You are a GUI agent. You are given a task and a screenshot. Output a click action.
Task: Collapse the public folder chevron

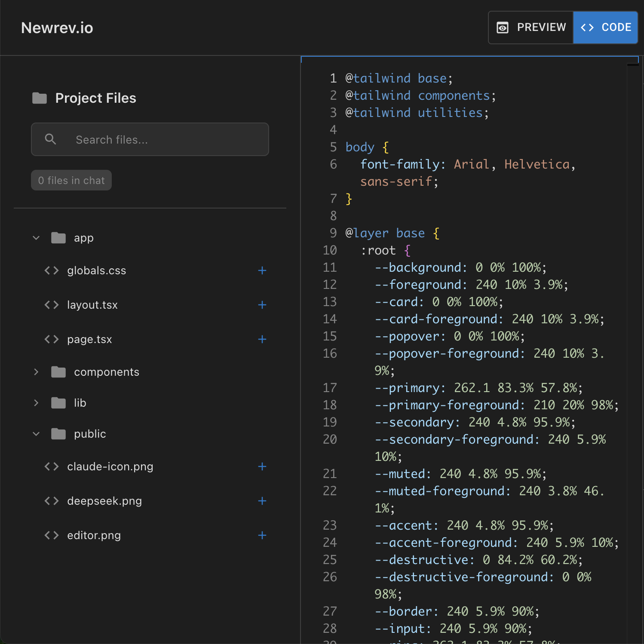pos(36,434)
